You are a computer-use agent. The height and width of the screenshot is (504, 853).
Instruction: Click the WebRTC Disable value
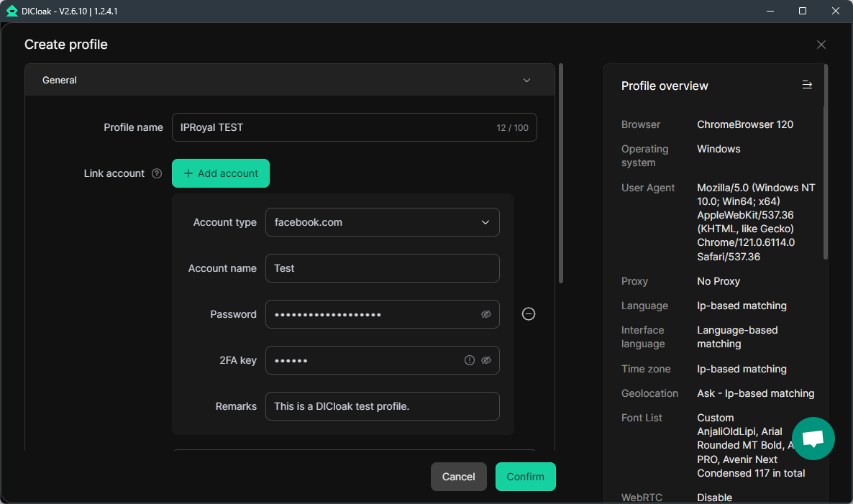[x=714, y=498]
